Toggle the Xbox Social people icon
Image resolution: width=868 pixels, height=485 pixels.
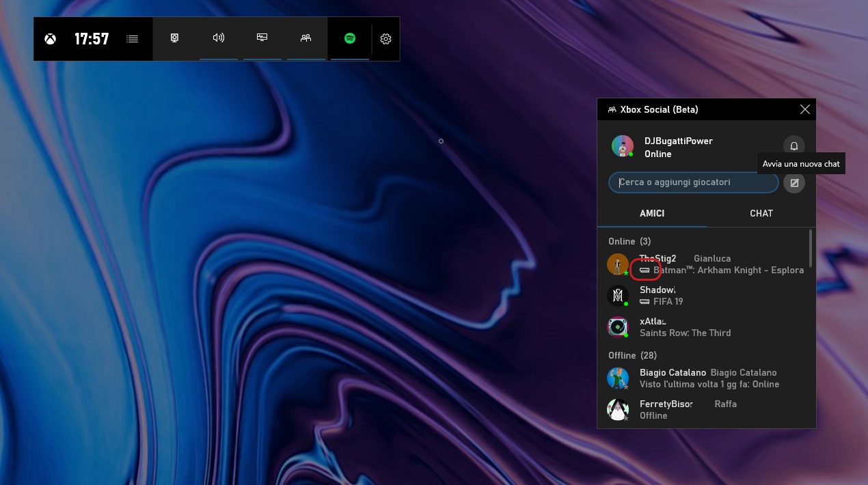point(306,38)
